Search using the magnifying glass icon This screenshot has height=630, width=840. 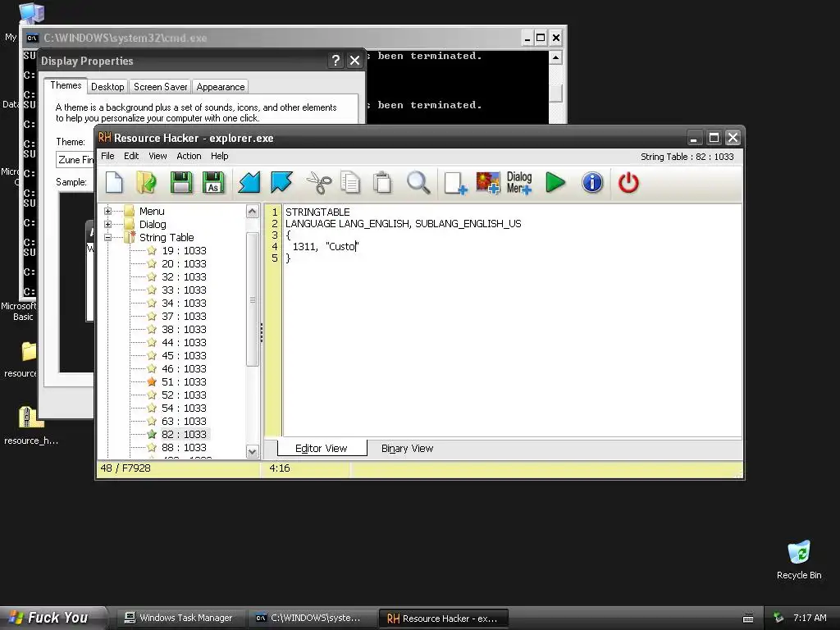(418, 183)
